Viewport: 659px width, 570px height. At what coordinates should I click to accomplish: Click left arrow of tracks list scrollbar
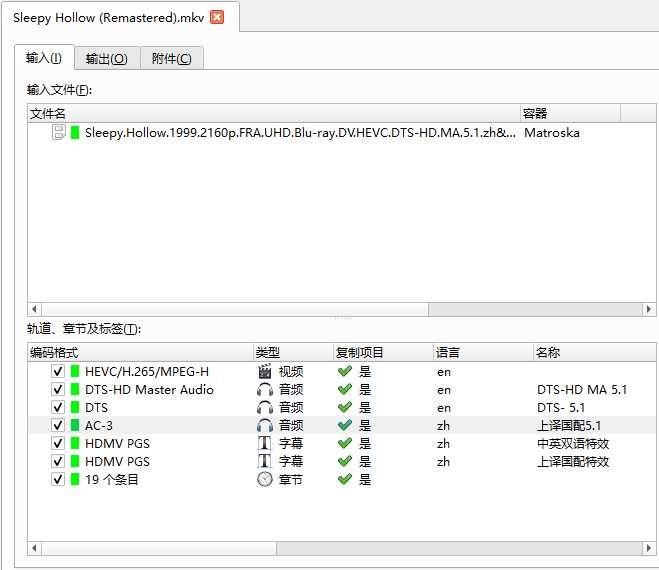(34, 548)
